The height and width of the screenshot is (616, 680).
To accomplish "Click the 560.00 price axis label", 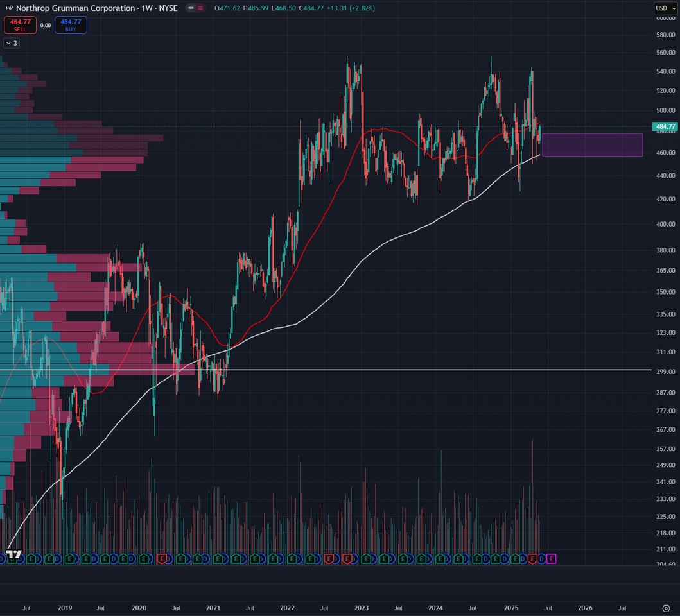I will point(666,53).
